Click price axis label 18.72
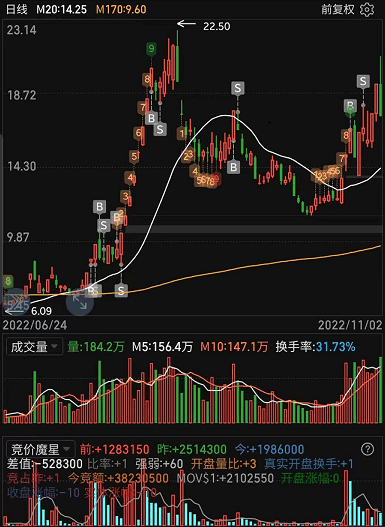Image resolution: width=385 pixels, height=527 pixels. click(22, 95)
